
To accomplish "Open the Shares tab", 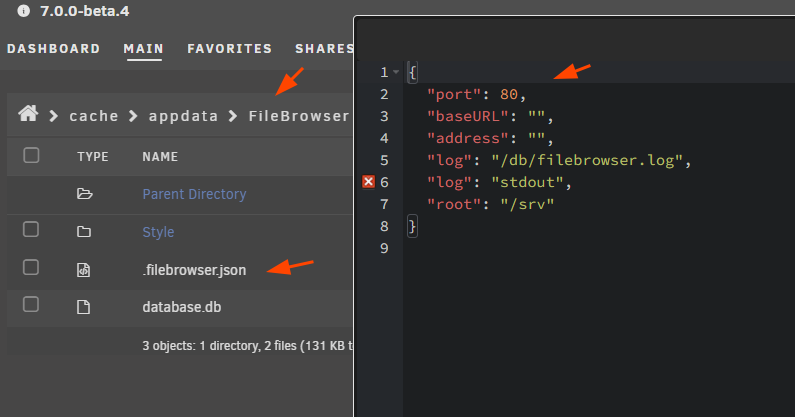I will point(324,49).
